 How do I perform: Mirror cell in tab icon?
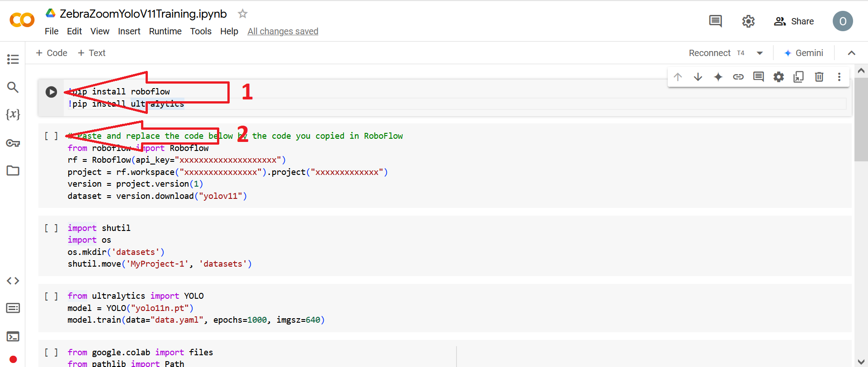point(799,77)
